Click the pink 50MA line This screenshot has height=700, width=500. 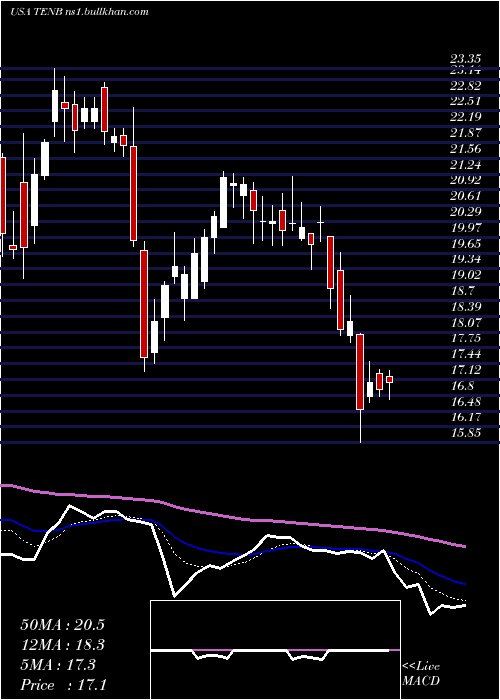point(232,517)
